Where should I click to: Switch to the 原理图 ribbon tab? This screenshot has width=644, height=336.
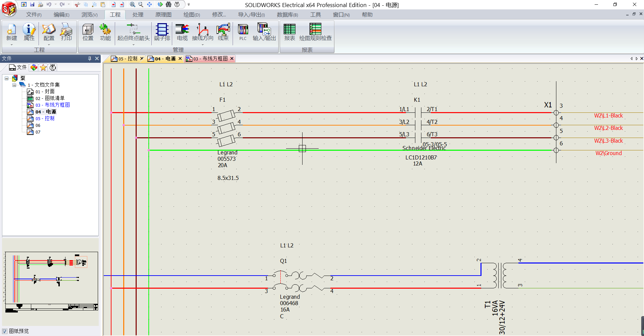[163, 15]
